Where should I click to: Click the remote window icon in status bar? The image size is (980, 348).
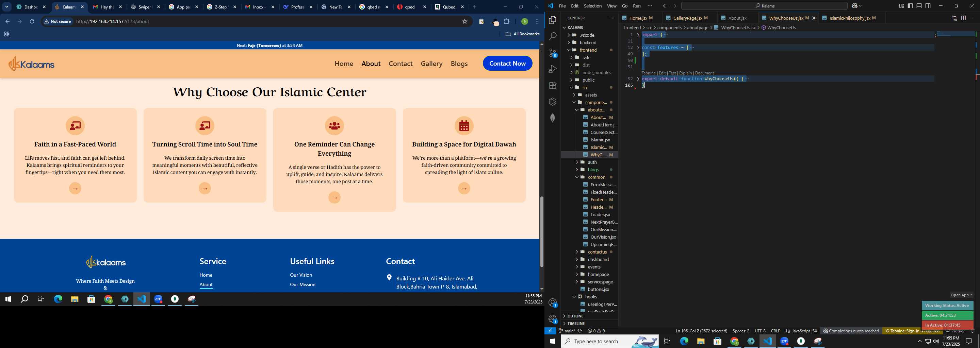click(550, 331)
